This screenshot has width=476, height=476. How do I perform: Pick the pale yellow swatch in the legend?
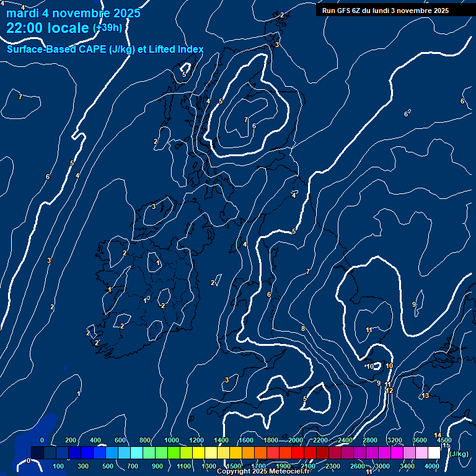(x=211, y=453)
